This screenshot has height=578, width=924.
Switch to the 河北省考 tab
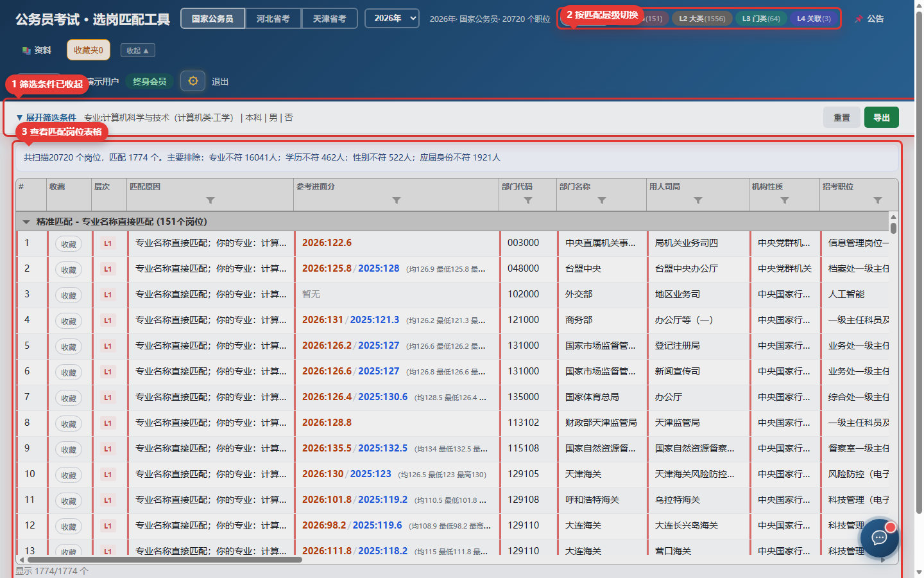pyautogui.click(x=273, y=19)
